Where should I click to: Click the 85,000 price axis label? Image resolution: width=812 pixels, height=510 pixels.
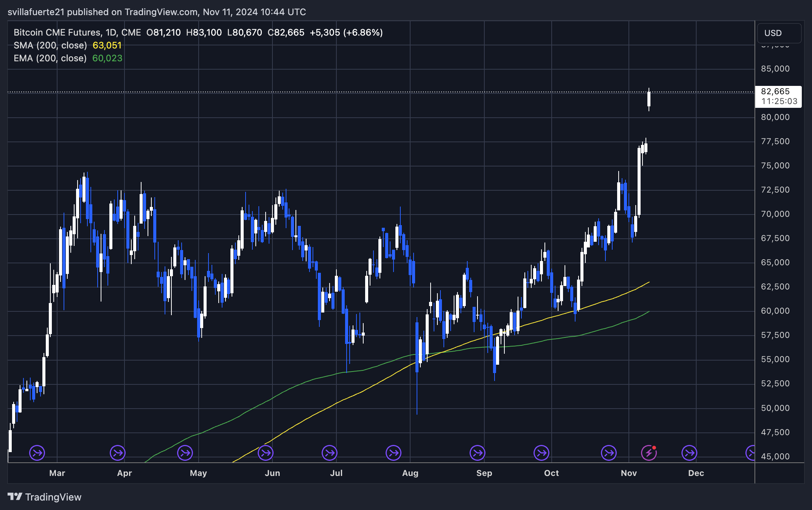click(x=775, y=69)
